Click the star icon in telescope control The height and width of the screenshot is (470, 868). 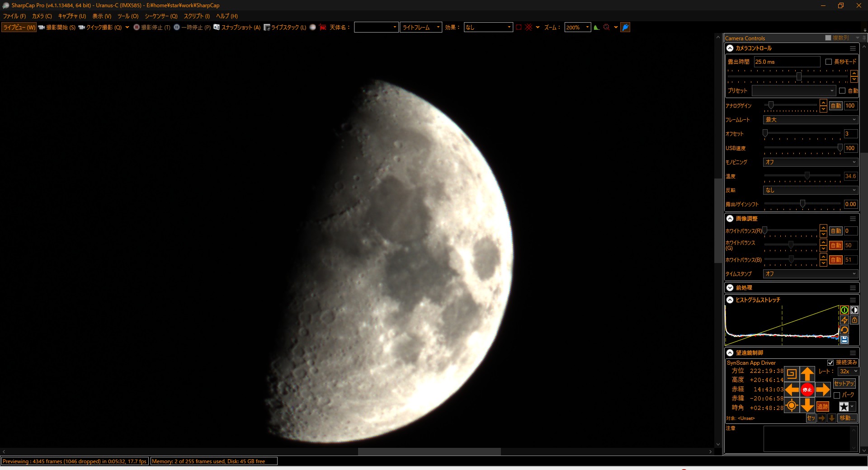pyautogui.click(x=844, y=407)
